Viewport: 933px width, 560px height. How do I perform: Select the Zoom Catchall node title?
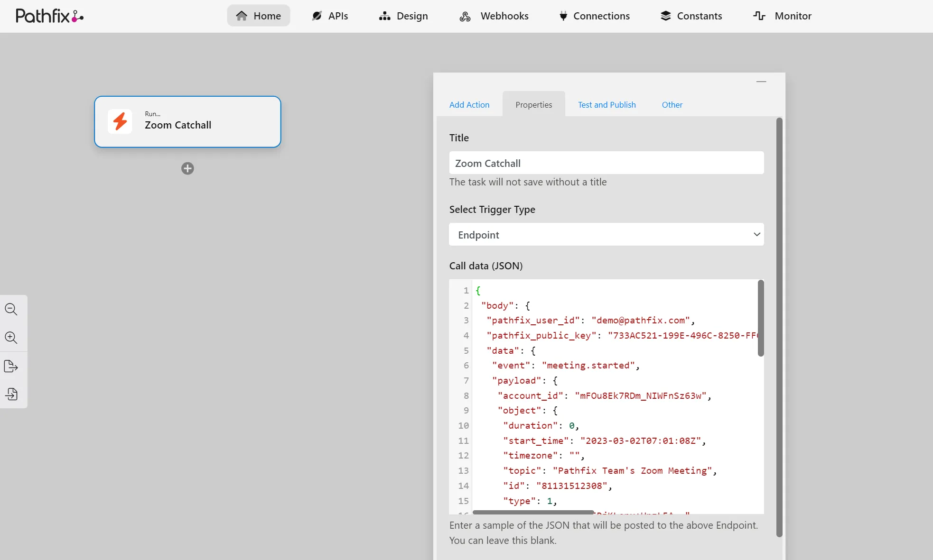point(178,125)
